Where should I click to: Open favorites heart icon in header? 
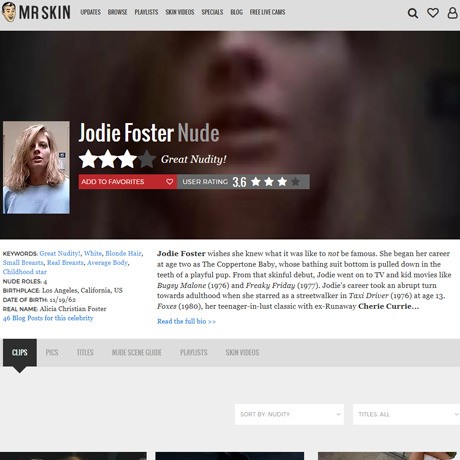pyautogui.click(x=433, y=13)
